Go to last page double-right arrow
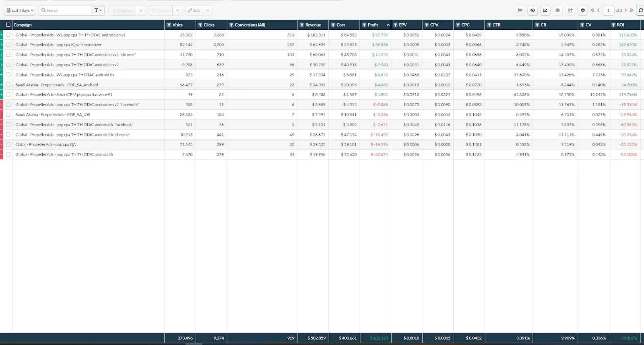Screen dimensions: 644x345 coord(631,10)
